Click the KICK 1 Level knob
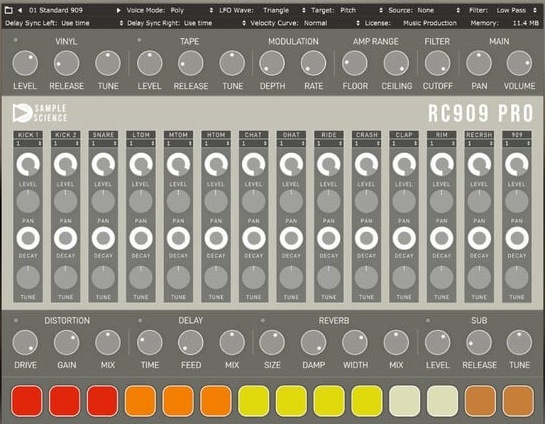 [x=28, y=164]
